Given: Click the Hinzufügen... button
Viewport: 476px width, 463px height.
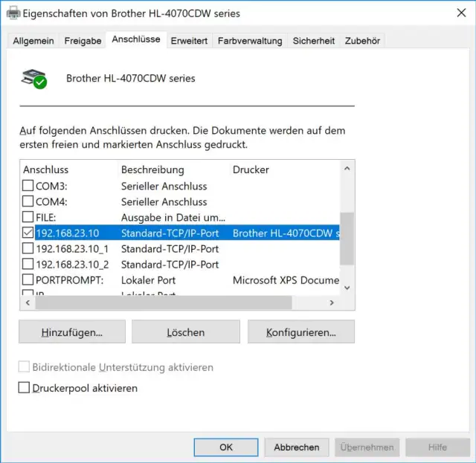Looking at the screenshot, I should (72, 332).
